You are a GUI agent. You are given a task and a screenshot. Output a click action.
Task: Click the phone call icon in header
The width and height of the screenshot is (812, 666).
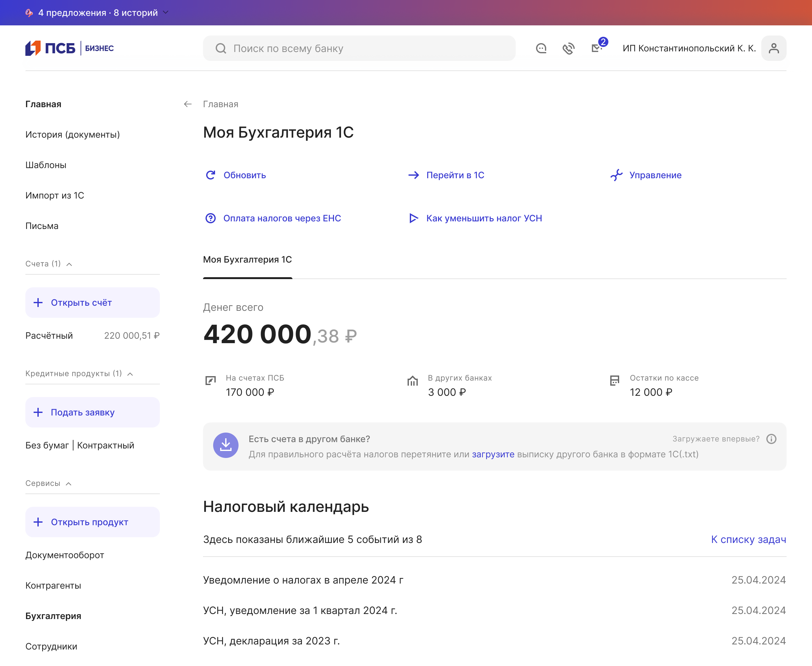coord(568,48)
